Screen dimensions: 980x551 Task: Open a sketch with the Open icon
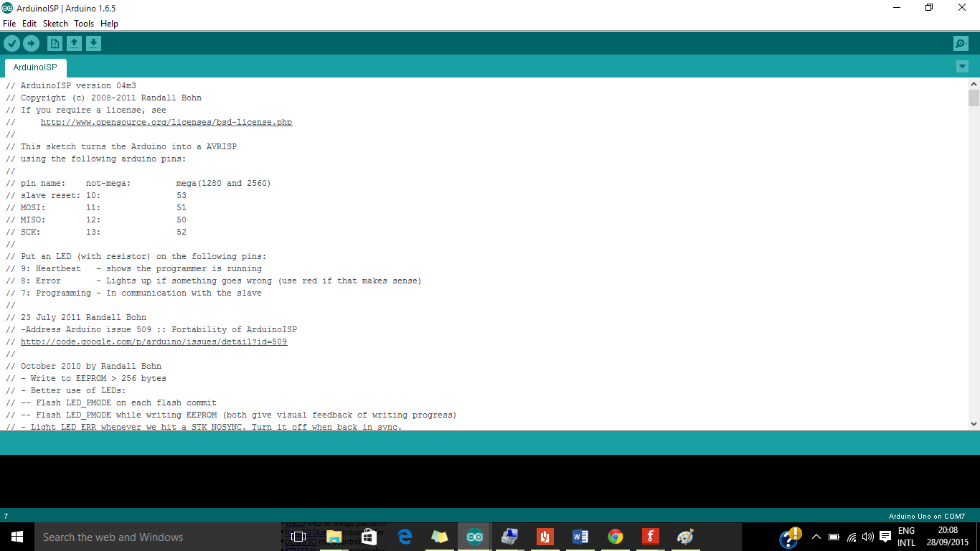click(x=74, y=44)
